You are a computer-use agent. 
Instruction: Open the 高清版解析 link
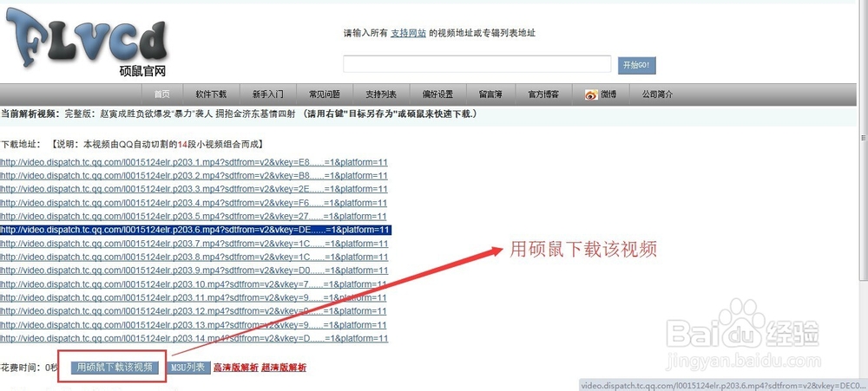click(236, 368)
